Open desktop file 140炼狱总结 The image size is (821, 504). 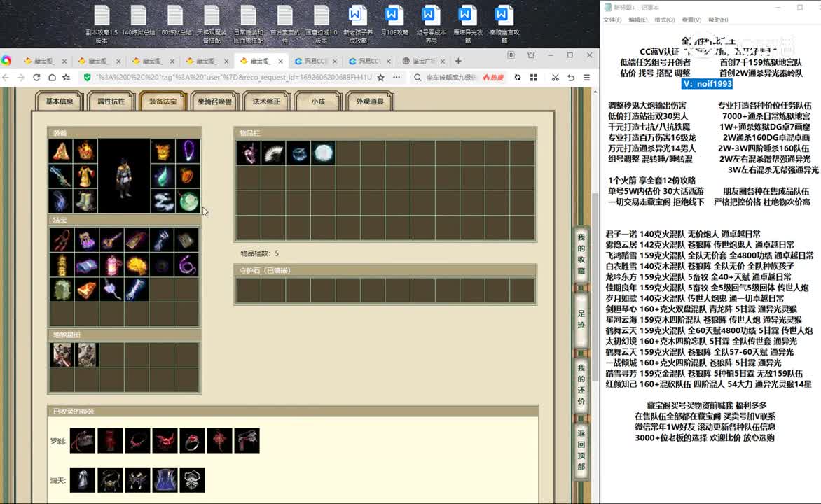[x=138, y=22]
